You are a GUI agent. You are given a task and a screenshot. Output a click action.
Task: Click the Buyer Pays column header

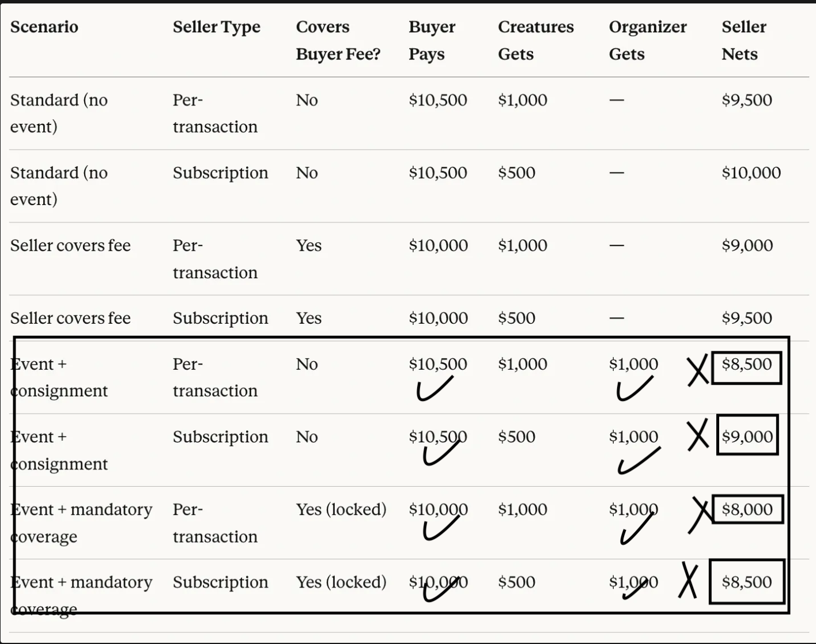[x=432, y=40]
